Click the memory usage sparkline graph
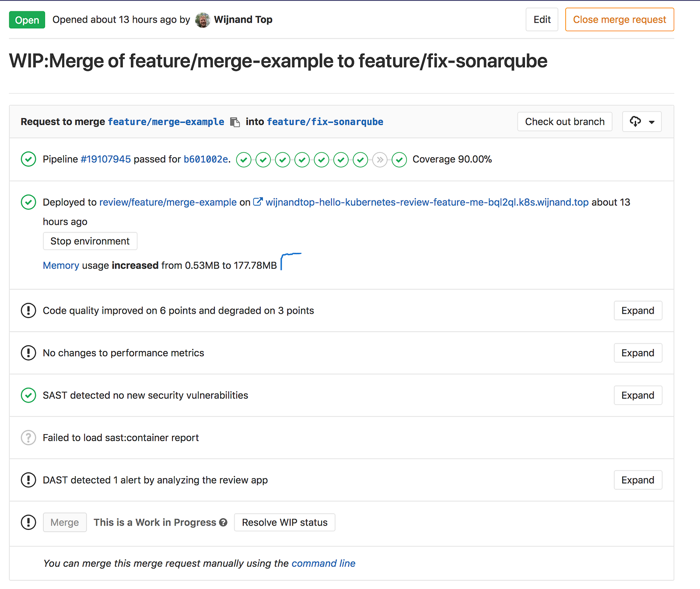Screen dimensions: 700x589 tap(290, 261)
